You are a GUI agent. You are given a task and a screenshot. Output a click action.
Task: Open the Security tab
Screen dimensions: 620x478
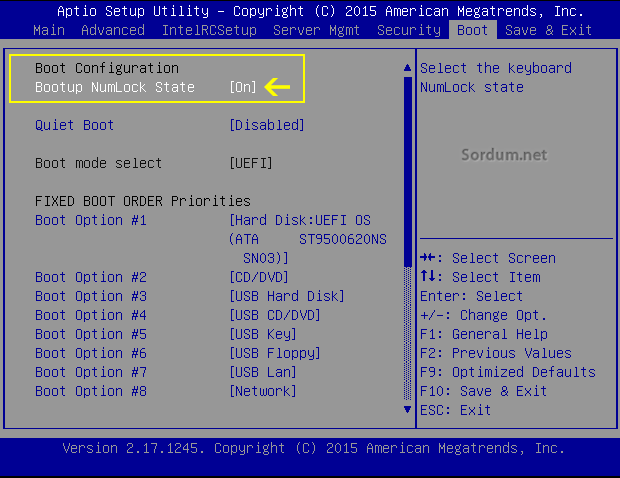click(x=409, y=30)
